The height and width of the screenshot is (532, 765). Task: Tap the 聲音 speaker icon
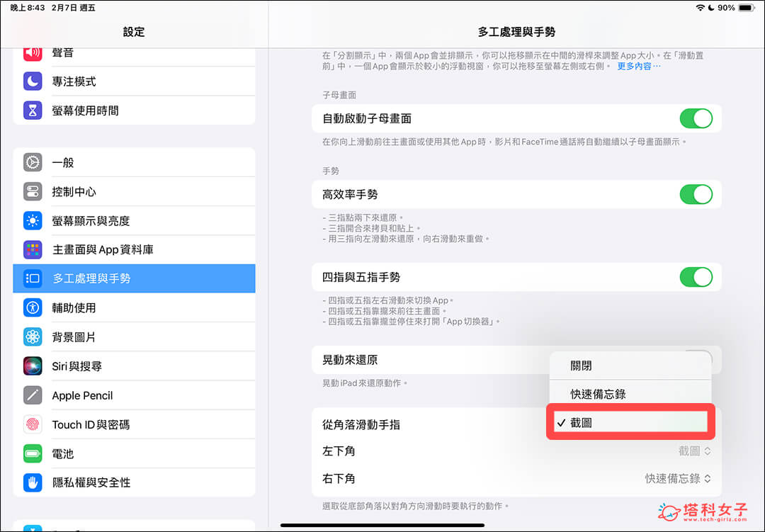click(x=33, y=53)
